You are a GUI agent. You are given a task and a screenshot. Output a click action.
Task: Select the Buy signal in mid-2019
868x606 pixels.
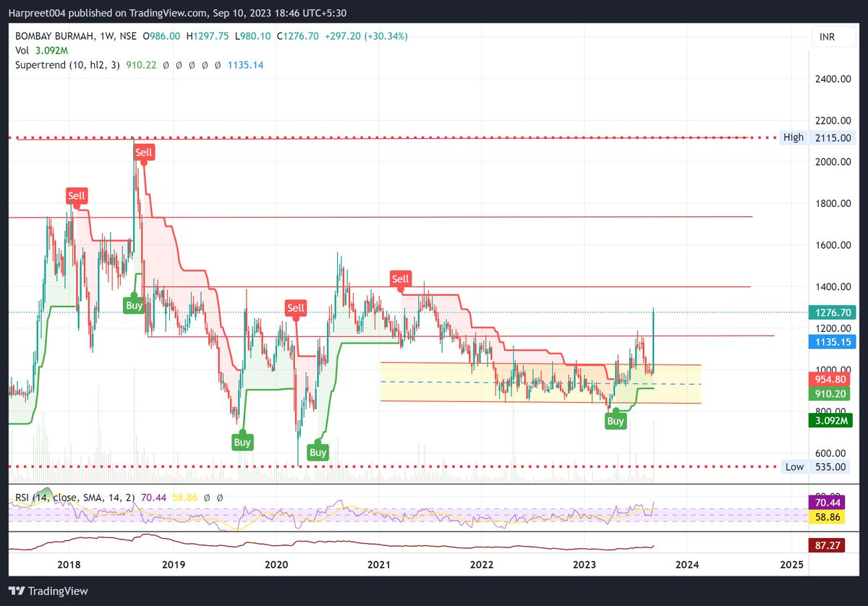pos(242,442)
